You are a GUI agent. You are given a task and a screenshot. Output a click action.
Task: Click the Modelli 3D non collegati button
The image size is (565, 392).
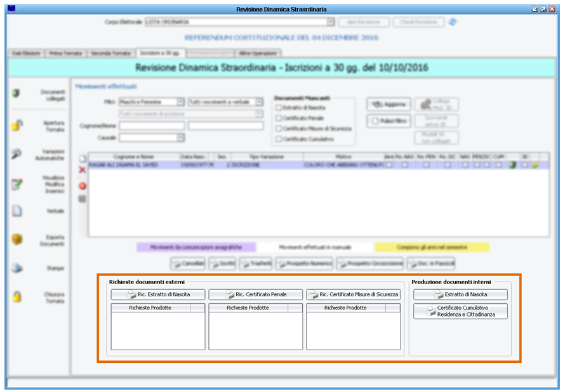click(x=436, y=138)
